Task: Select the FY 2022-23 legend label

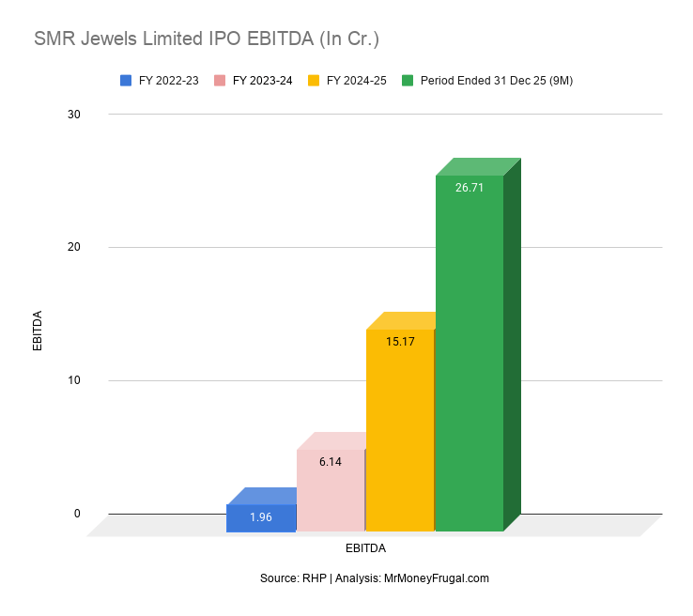Action: (169, 81)
